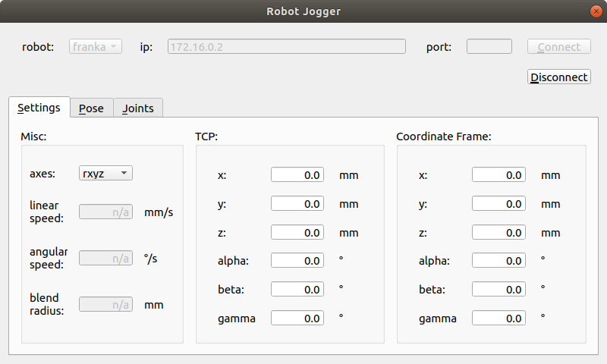Select the Settings tab
Viewport: 607px width, 364px height.
[x=39, y=107]
